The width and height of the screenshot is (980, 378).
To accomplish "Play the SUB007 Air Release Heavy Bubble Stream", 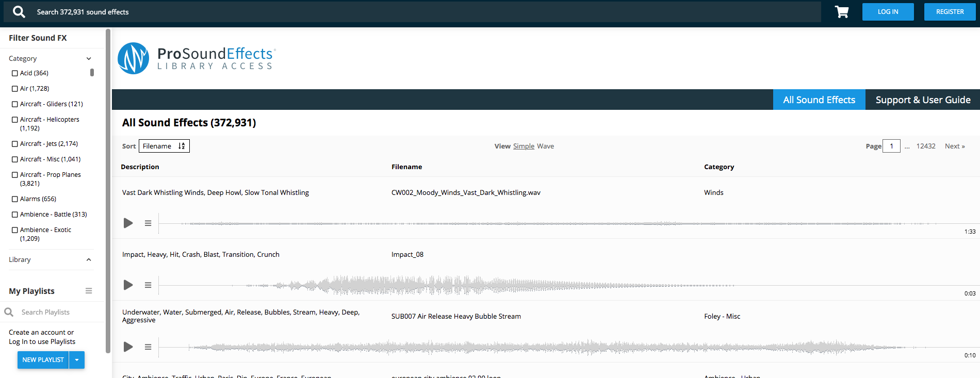I will click(128, 347).
